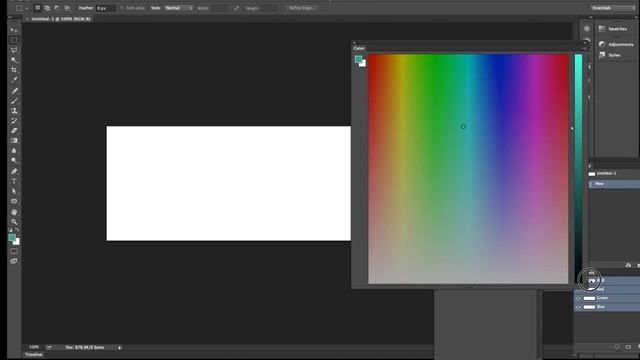The height and width of the screenshot is (360, 640).
Task: Click the Refine Edge button
Action: (302, 8)
